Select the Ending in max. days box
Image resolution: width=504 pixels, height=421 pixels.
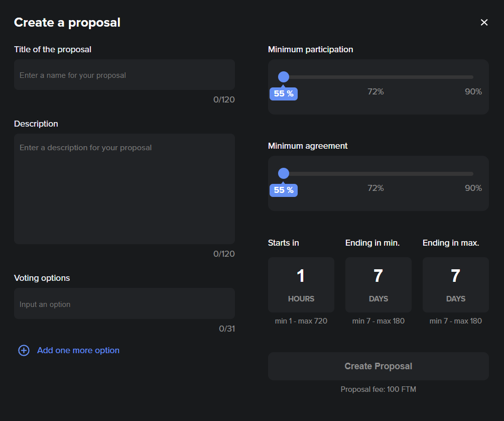pyautogui.click(x=455, y=285)
